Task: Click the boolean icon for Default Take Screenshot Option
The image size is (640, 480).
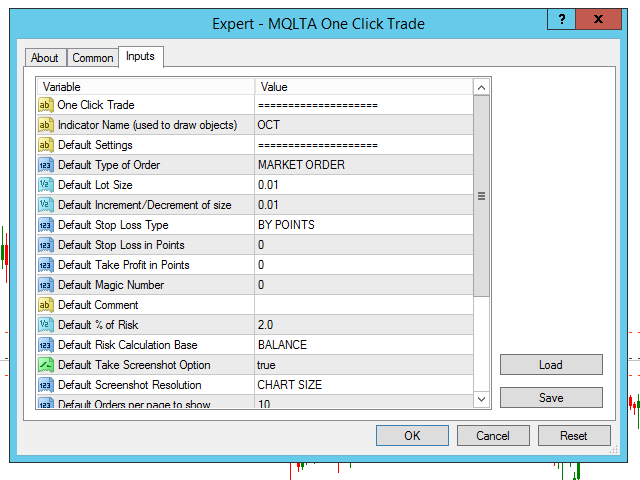Action: coord(46,365)
